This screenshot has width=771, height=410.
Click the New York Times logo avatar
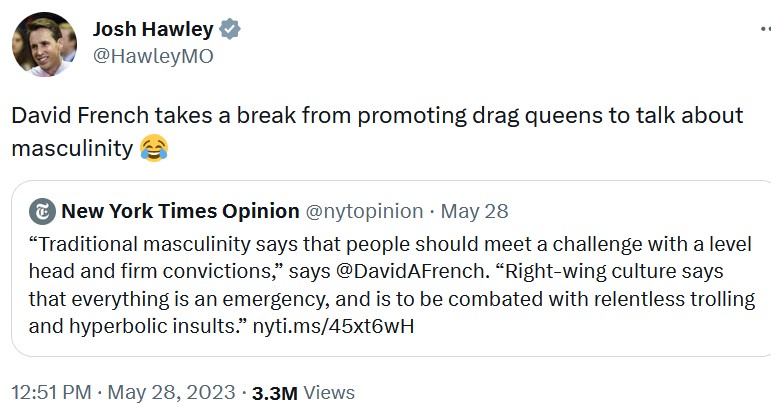42,211
